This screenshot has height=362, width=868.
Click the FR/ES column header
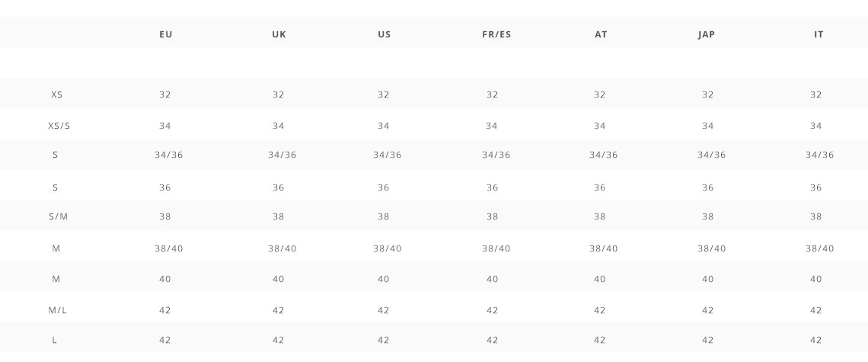(x=496, y=34)
